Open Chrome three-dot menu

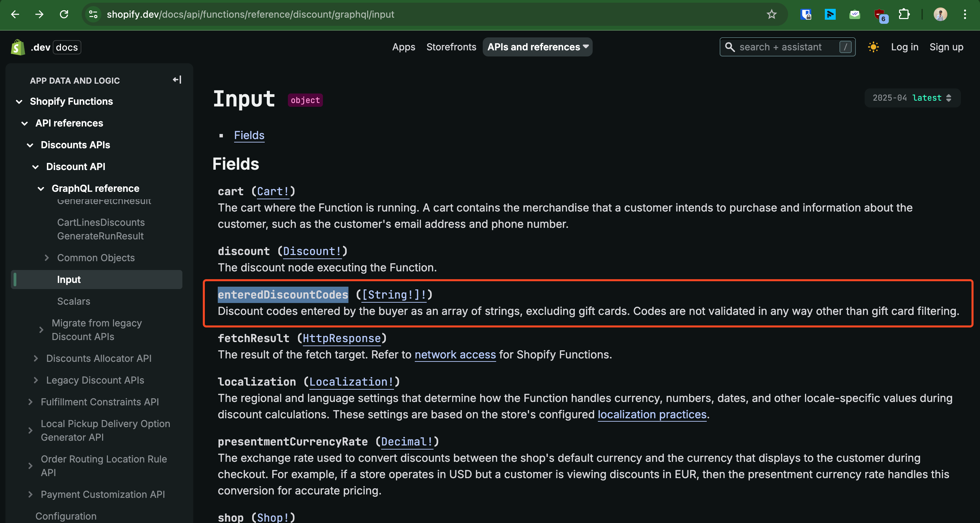965,14
